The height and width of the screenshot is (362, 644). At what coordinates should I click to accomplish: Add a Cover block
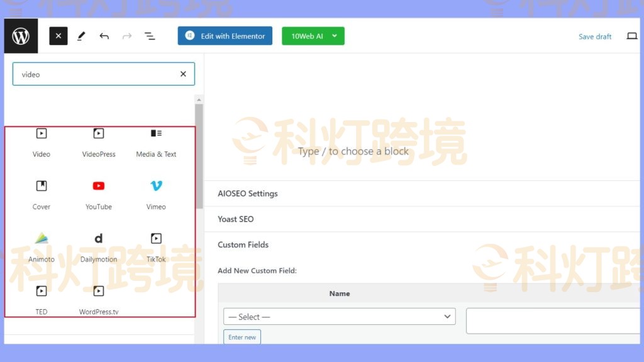[x=41, y=194]
